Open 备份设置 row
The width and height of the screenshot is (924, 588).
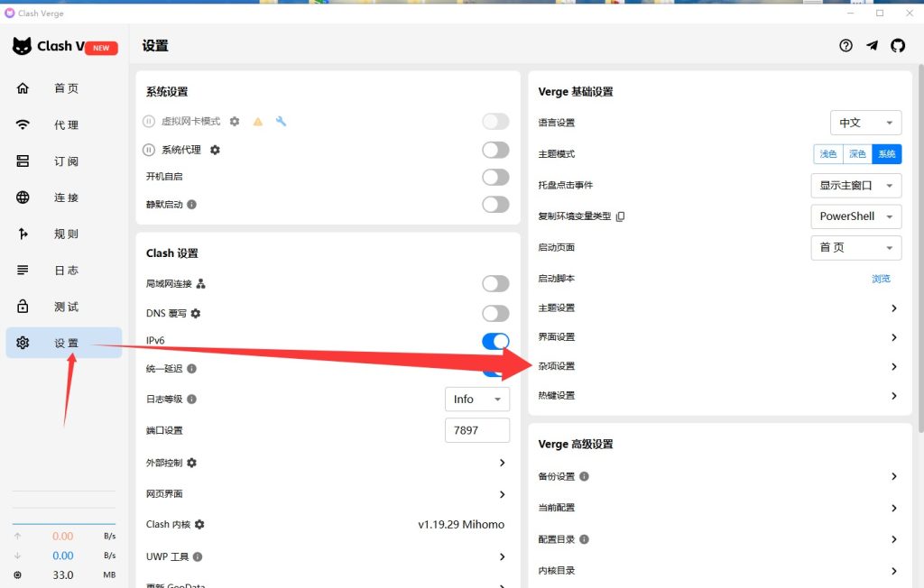(719, 476)
